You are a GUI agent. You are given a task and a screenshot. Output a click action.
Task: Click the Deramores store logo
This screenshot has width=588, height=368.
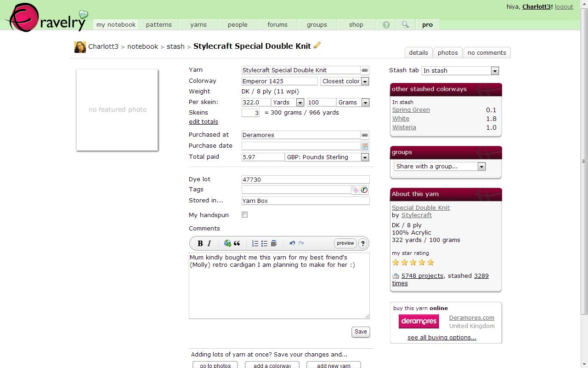coord(419,321)
